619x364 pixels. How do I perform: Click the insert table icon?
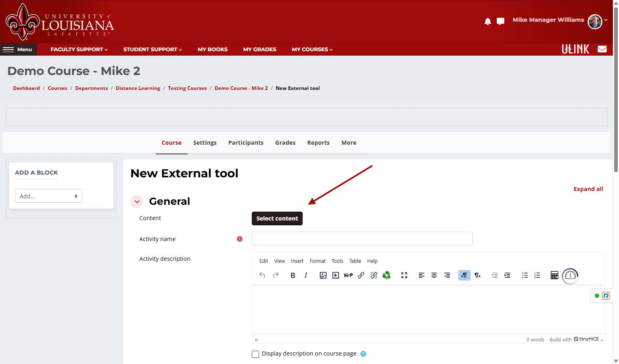click(x=554, y=275)
